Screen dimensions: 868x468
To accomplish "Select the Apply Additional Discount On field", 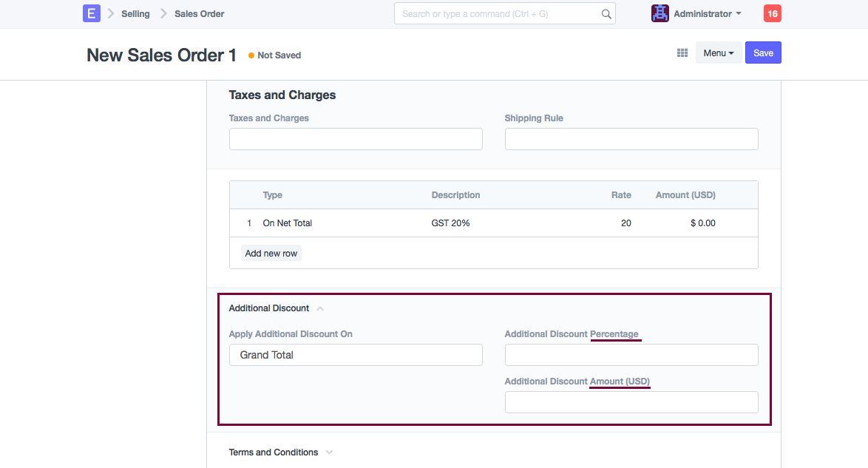I will pos(356,355).
